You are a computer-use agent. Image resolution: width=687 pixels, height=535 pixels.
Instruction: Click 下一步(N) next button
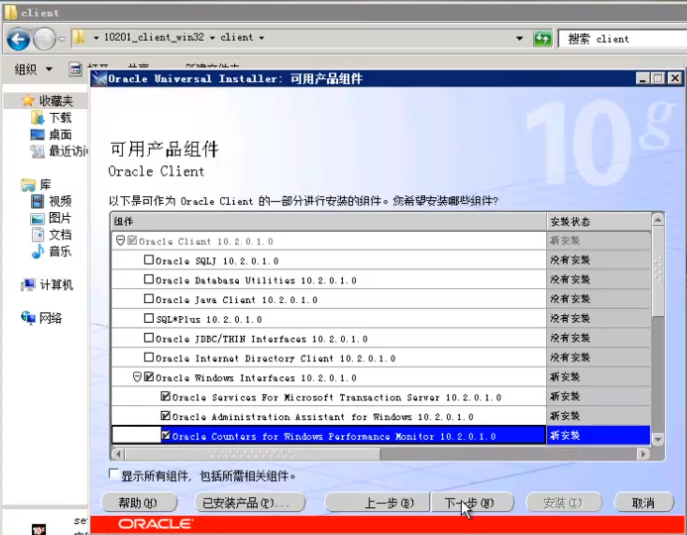click(472, 503)
